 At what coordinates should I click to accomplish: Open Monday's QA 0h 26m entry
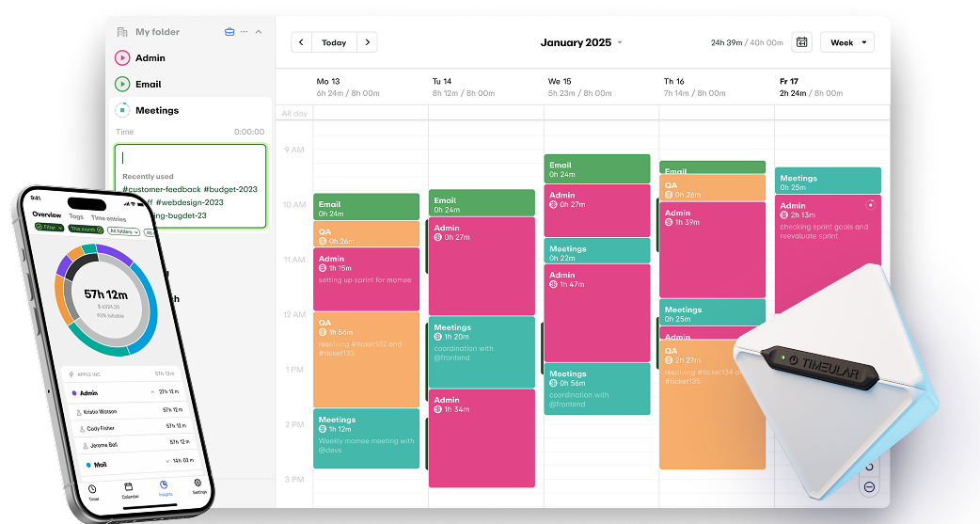pos(366,234)
